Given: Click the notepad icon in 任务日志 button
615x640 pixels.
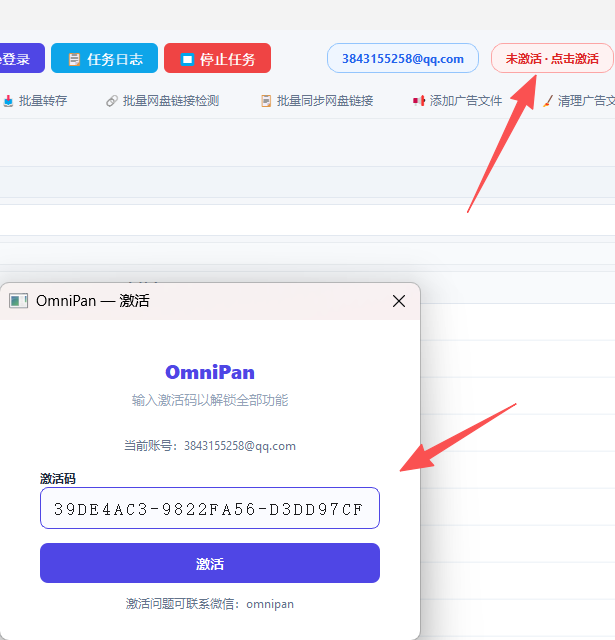Looking at the screenshot, I should tap(74, 60).
